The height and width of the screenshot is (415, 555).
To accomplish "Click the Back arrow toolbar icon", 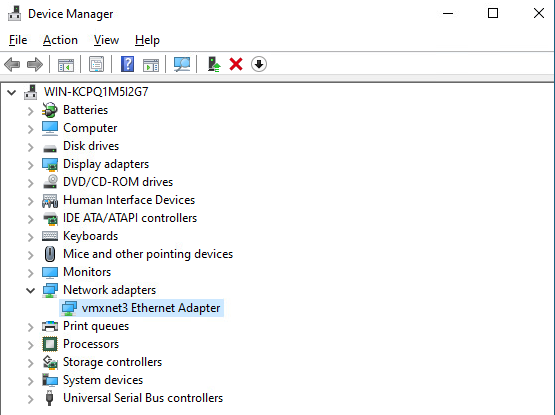I will (x=12, y=64).
